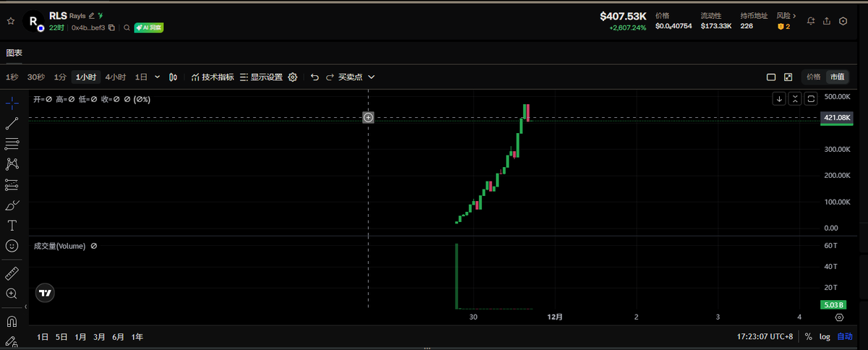Click the down-arrow chart button
The height and width of the screenshot is (350, 868).
780,98
